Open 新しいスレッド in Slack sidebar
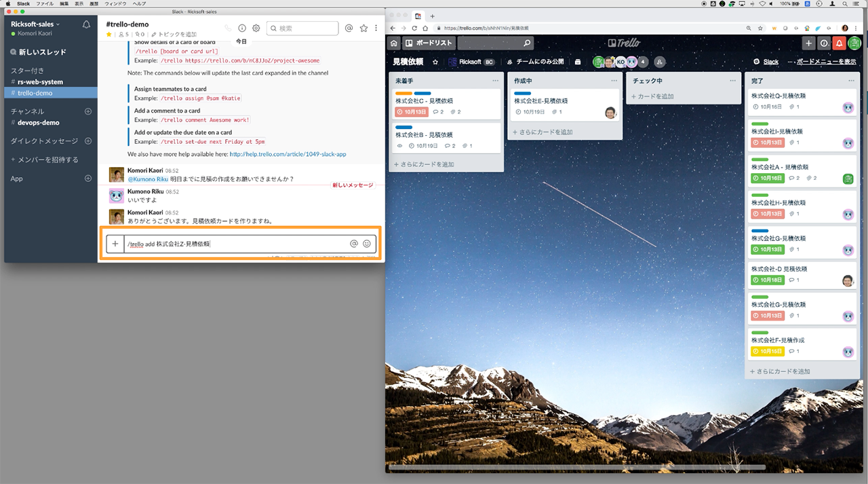 click(42, 52)
